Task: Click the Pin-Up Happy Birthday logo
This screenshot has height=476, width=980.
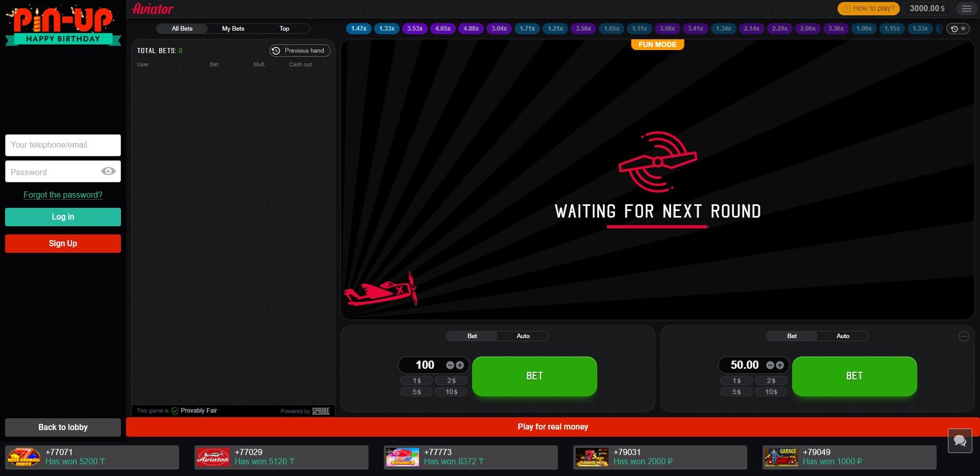Action: click(x=63, y=26)
